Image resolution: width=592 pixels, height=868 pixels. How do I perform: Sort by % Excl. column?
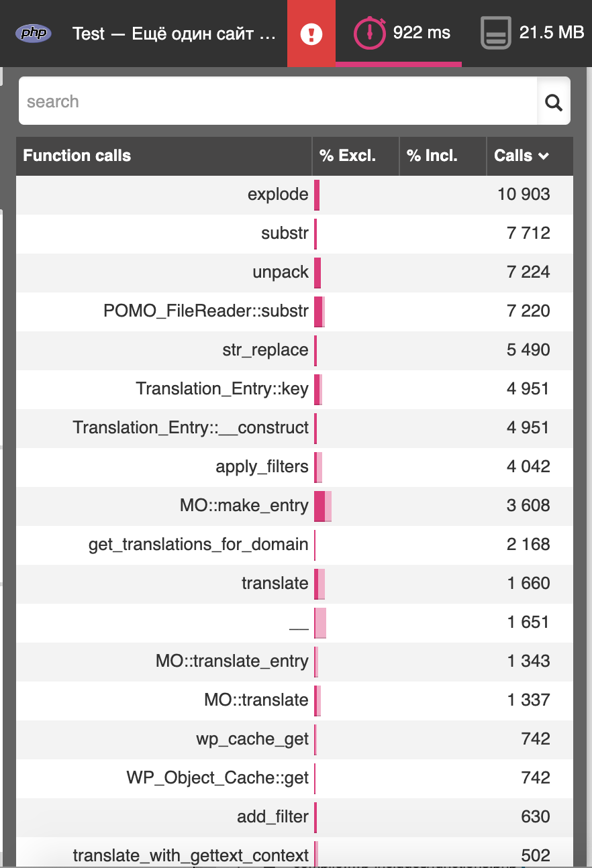point(348,156)
